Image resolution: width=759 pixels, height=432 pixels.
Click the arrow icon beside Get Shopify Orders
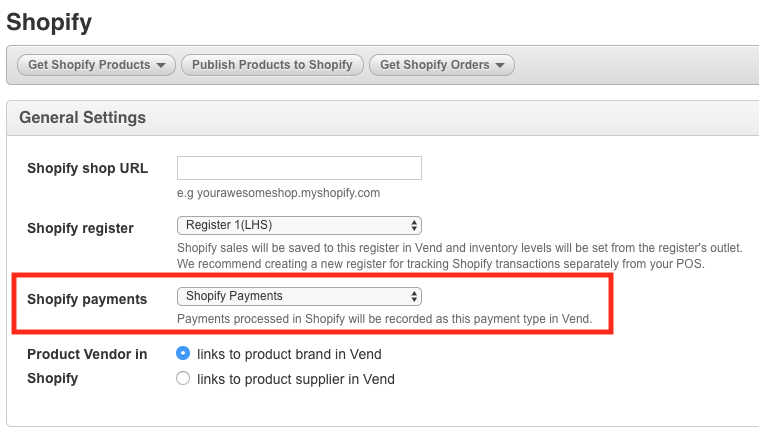pyautogui.click(x=500, y=66)
